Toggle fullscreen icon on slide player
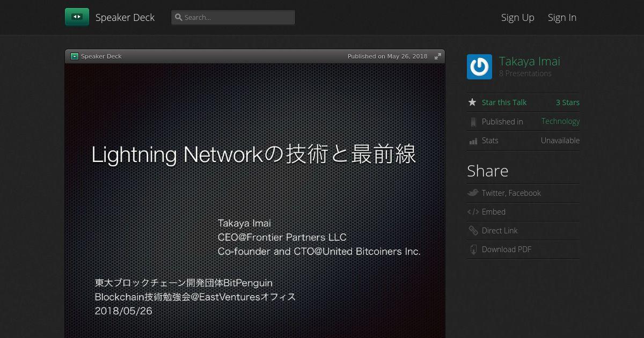The width and height of the screenshot is (644, 338). coord(438,56)
